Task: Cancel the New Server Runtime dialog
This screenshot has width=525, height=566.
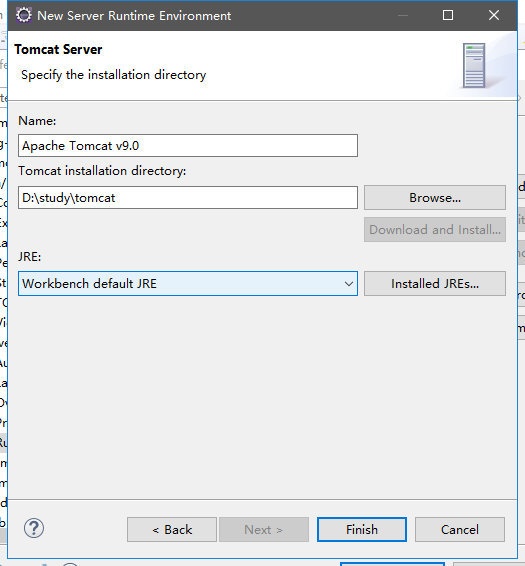Action: (x=460, y=530)
